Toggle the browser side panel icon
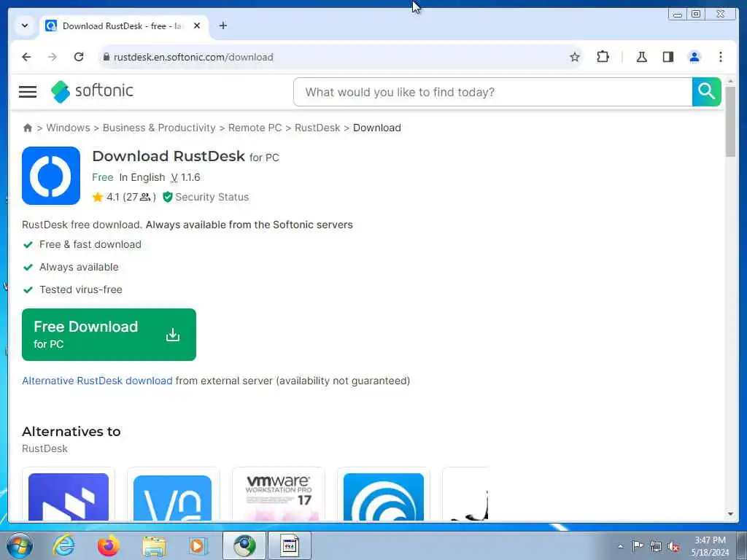The width and height of the screenshot is (747, 560). [x=668, y=57]
